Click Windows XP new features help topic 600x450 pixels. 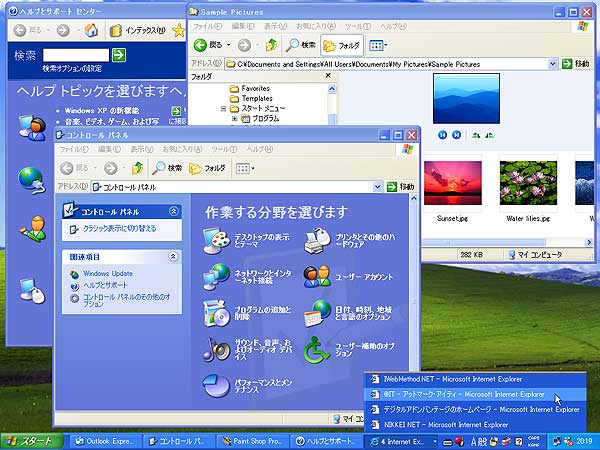[102, 111]
